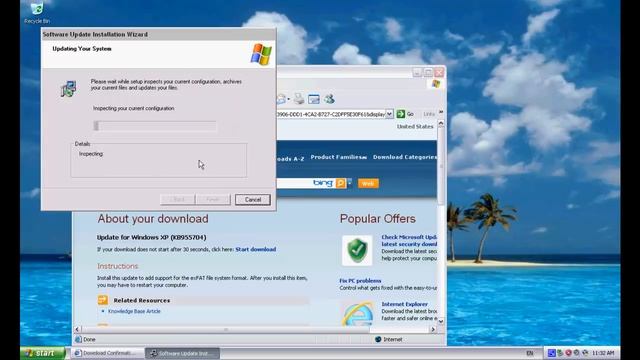Click the Edit page icon in browser toolbar
The height and width of the screenshot is (360, 640).
coord(313,99)
